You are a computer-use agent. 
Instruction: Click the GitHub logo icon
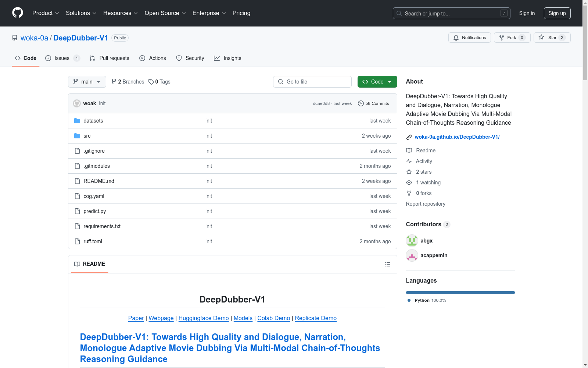(18, 13)
